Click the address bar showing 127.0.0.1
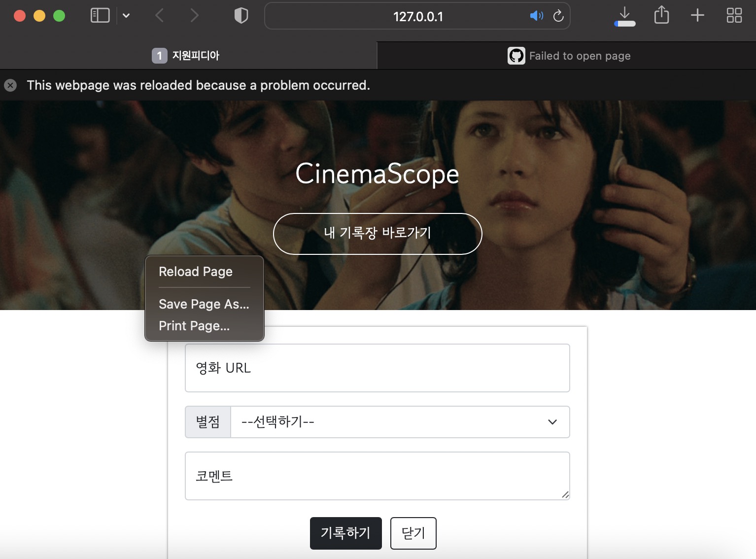Viewport: 756px width, 559px height. (417, 16)
